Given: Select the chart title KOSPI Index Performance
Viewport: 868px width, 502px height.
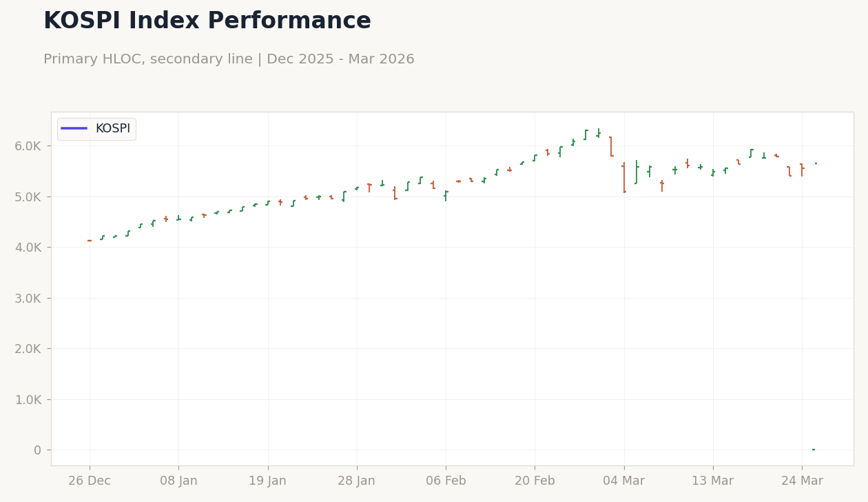Looking at the screenshot, I should (207, 21).
